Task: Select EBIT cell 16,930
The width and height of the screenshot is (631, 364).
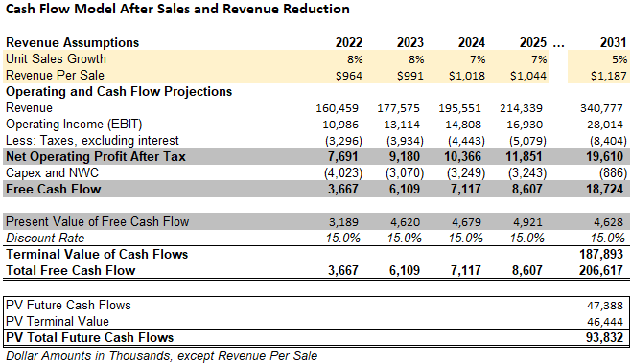Action: [525, 125]
